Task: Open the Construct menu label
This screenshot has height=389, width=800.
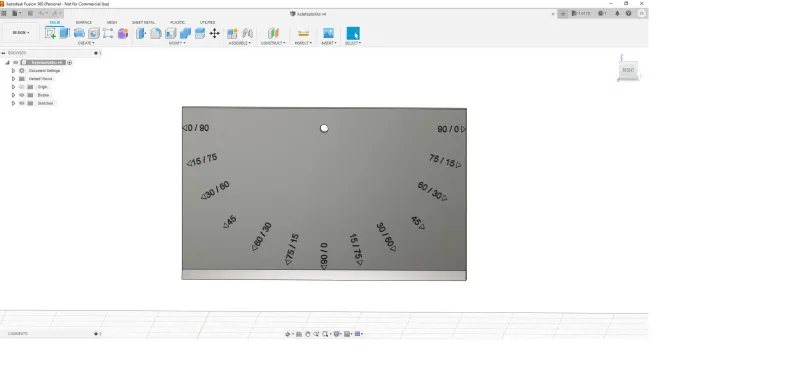Action: coord(273,43)
